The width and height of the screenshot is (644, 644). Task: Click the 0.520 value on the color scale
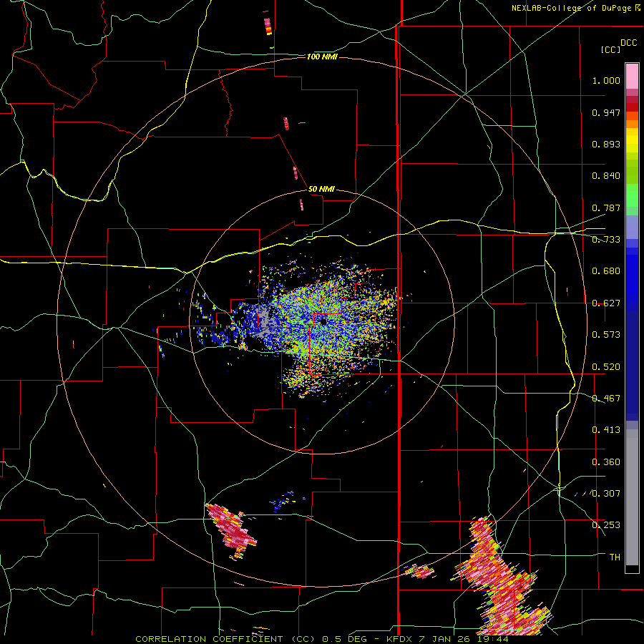[x=606, y=367]
